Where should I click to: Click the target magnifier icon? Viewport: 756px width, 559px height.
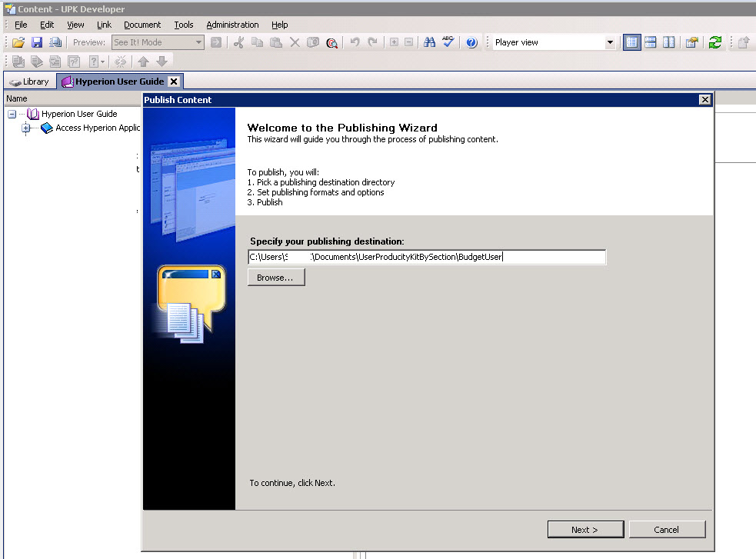tap(331, 43)
